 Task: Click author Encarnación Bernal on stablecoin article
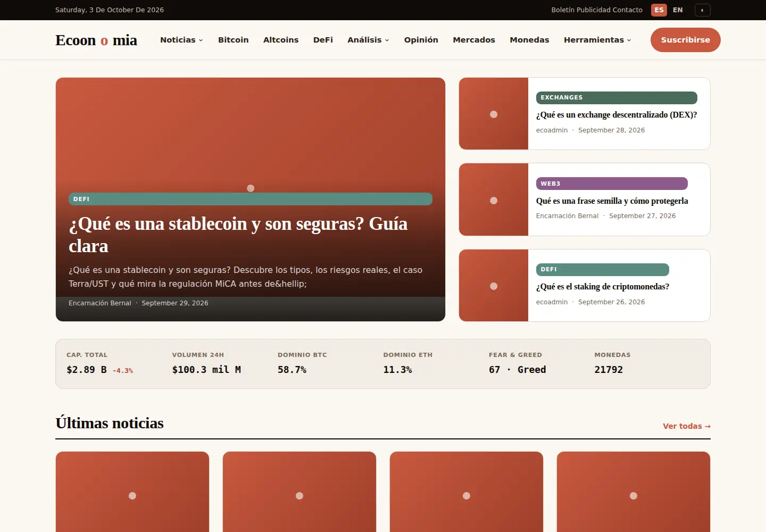pyautogui.click(x=99, y=303)
